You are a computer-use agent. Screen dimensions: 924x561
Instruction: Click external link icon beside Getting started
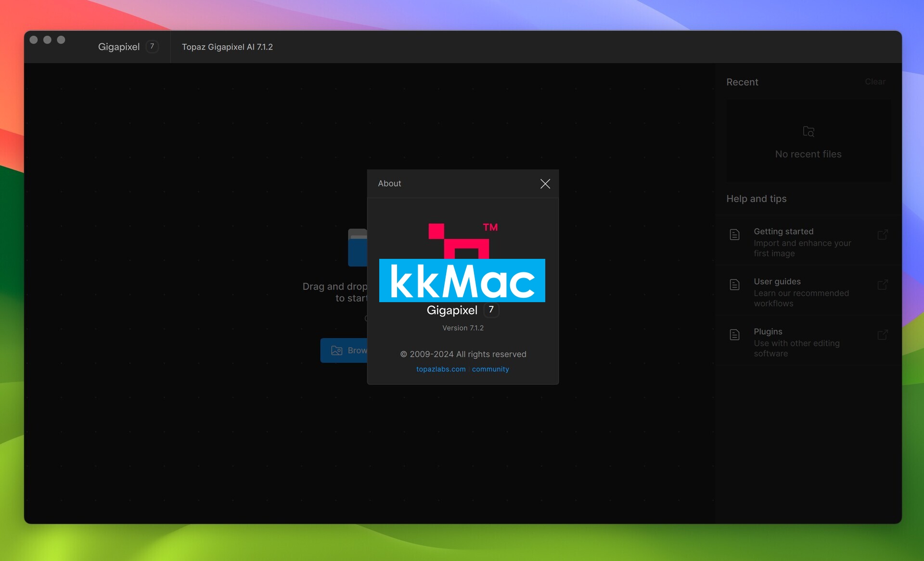click(x=883, y=235)
